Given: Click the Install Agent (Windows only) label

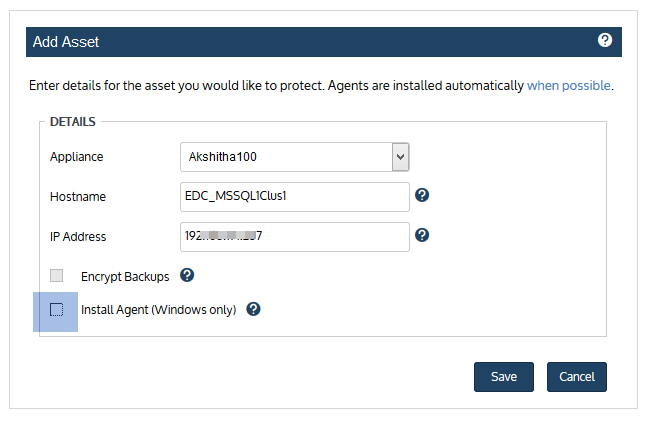Looking at the screenshot, I should (159, 310).
